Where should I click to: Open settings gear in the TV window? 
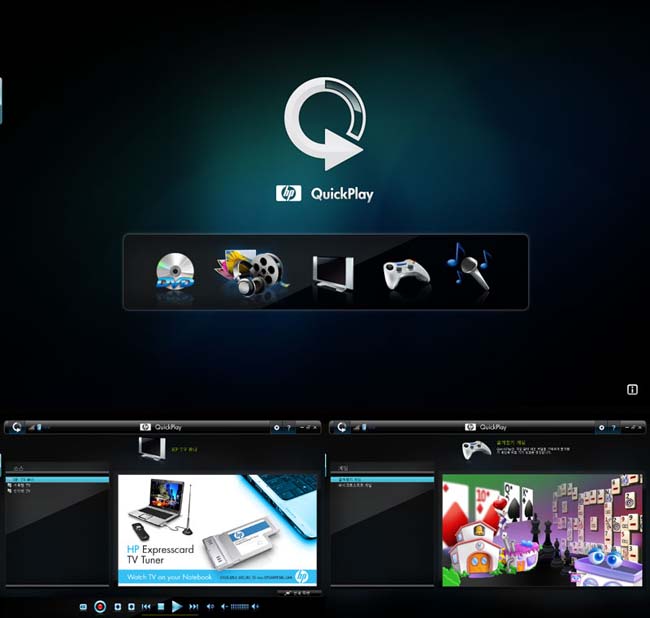[x=276, y=427]
